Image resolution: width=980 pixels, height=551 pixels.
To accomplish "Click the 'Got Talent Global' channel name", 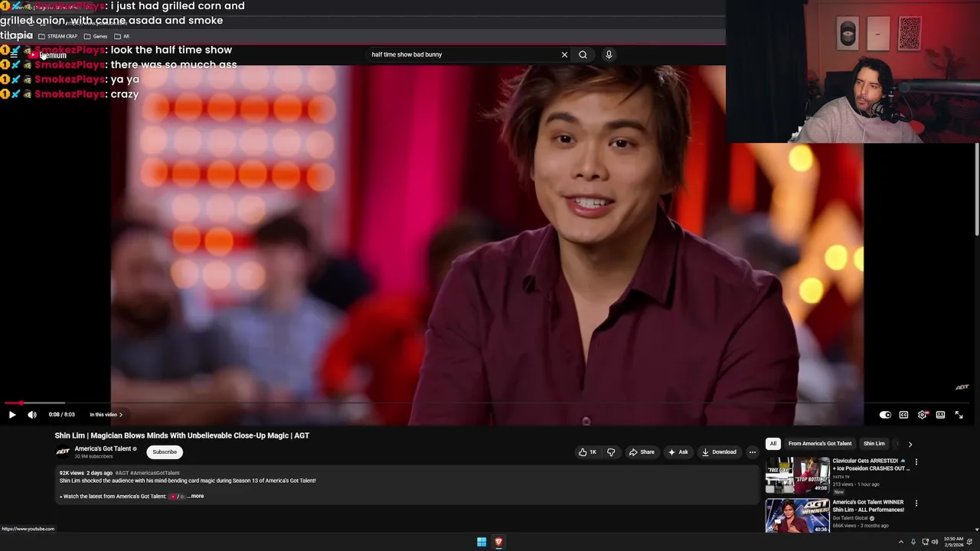I will click(x=850, y=518).
